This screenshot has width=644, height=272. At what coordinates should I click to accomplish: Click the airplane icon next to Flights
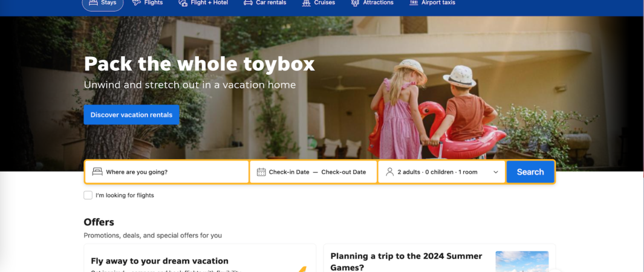click(136, 2)
